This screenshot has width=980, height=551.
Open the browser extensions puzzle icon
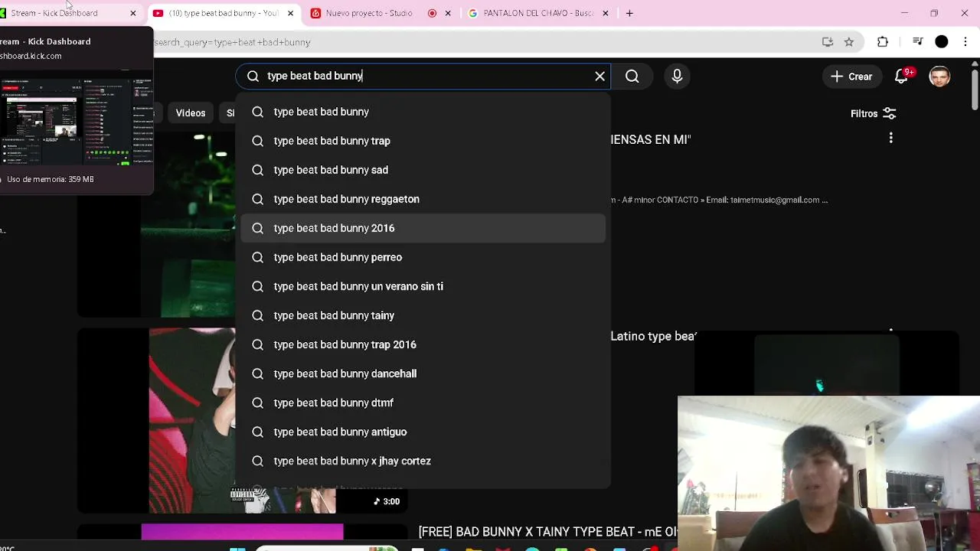[x=883, y=42]
